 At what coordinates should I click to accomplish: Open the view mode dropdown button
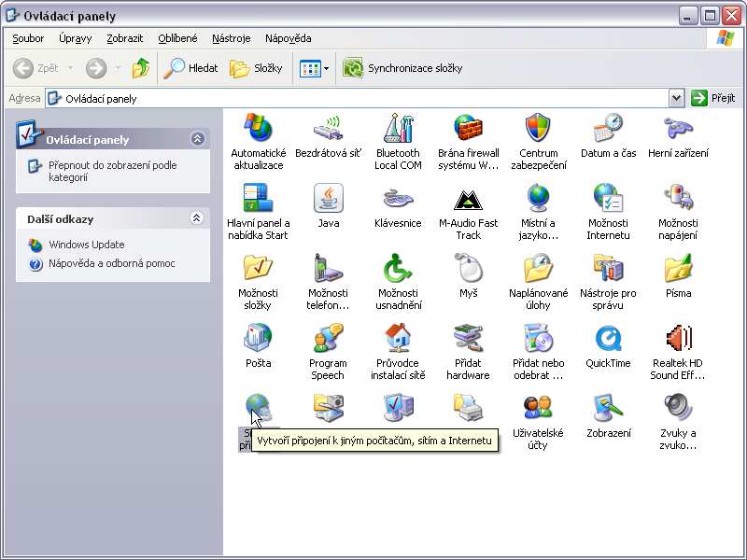326,68
